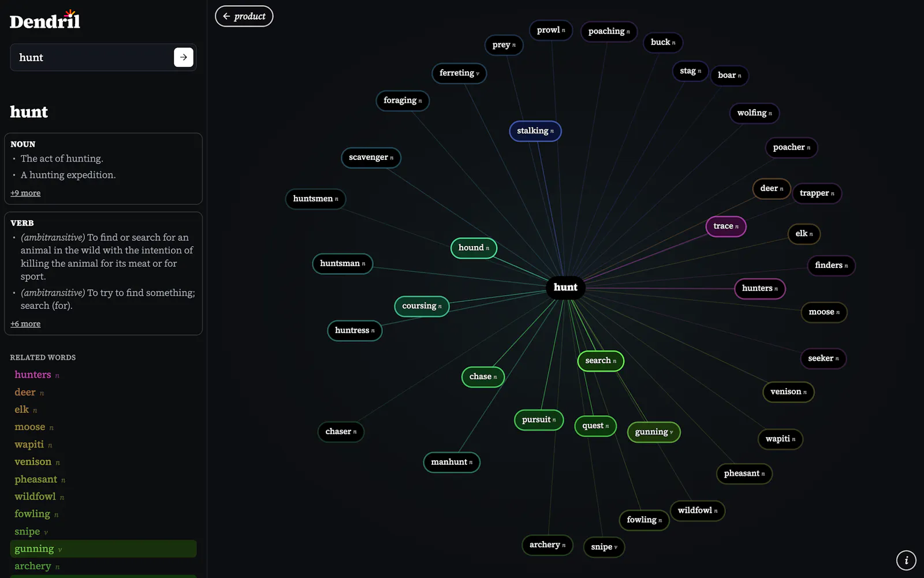Screen dimensions: 924x578
Task: Click the 'prowl' graph node
Action: coord(551,30)
